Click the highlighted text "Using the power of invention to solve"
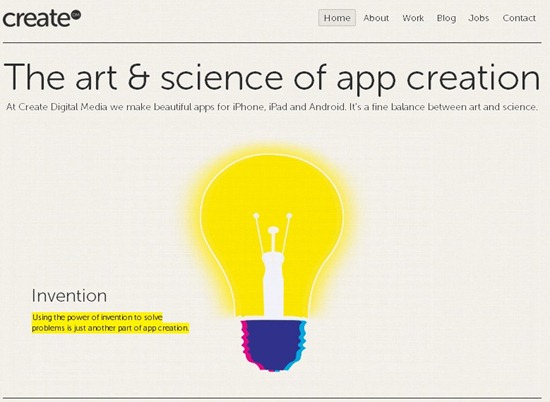Viewport: 550px width, 402px height. [x=97, y=317]
